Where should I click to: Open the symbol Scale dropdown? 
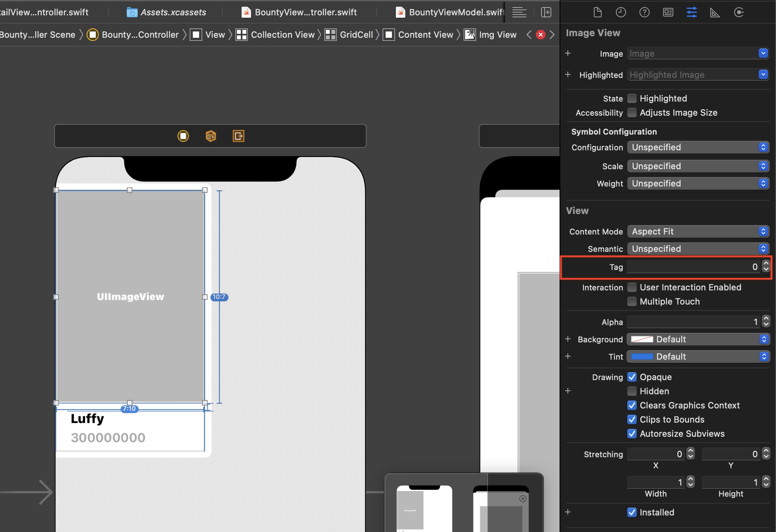pyautogui.click(x=698, y=166)
